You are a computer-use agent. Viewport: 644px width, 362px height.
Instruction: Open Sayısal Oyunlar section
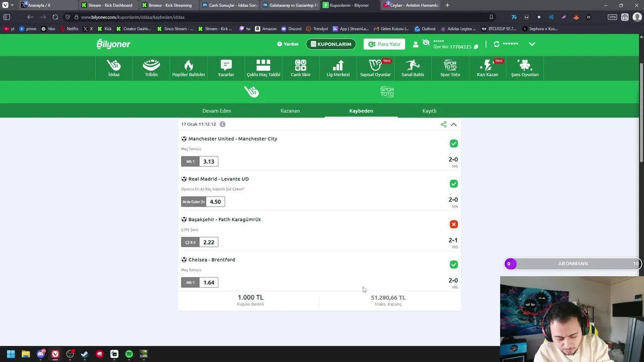tap(375, 68)
